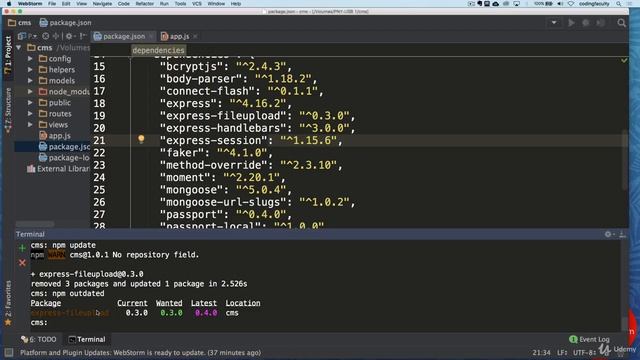
Task: Open the run configuration dropdown
Action: 554,23
